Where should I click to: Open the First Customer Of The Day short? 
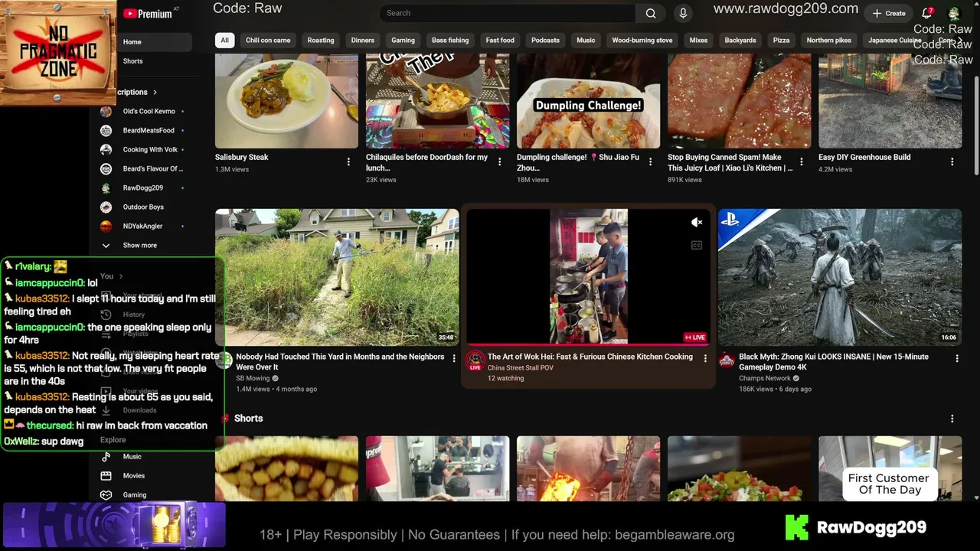(890, 468)
